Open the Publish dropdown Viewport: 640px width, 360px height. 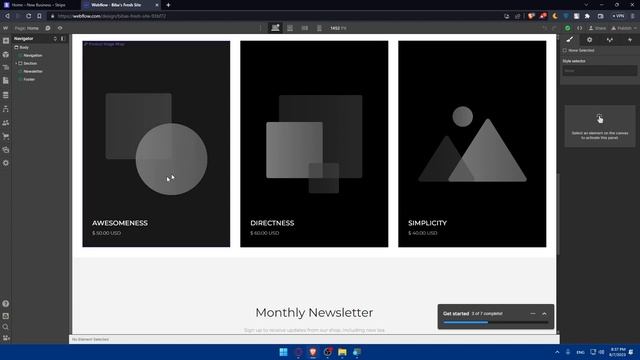pos(624,28)
